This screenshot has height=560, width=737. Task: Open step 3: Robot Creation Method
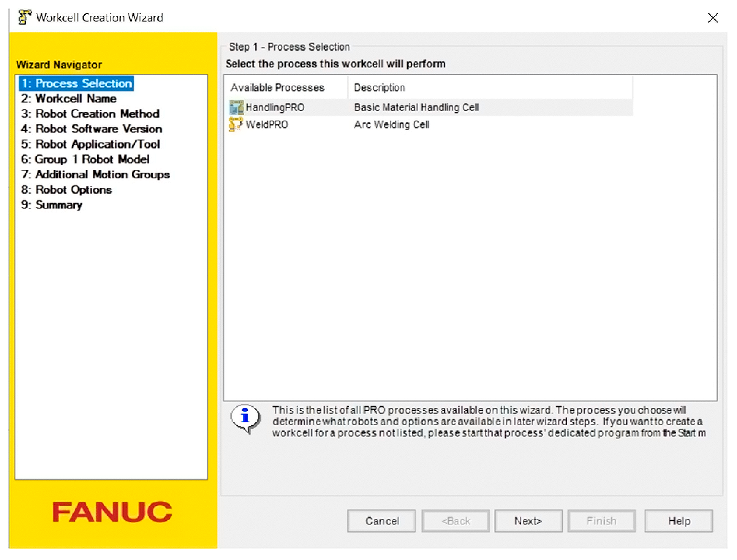[90, 114]
